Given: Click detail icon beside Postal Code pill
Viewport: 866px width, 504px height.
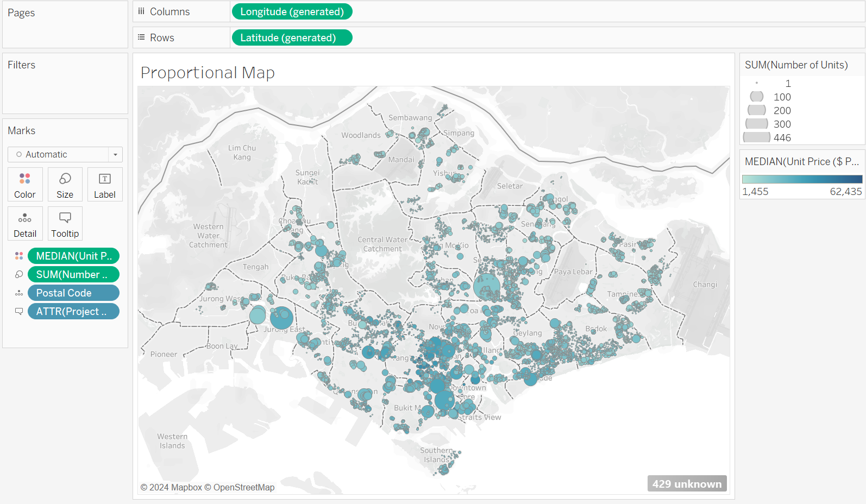Looking at the screenshot, I should coord(19,293).
